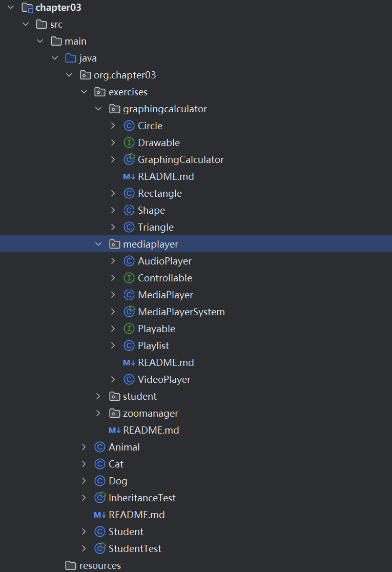Click the Cat class icon
This screenshot has width=392, height=572.
[100, 464]
